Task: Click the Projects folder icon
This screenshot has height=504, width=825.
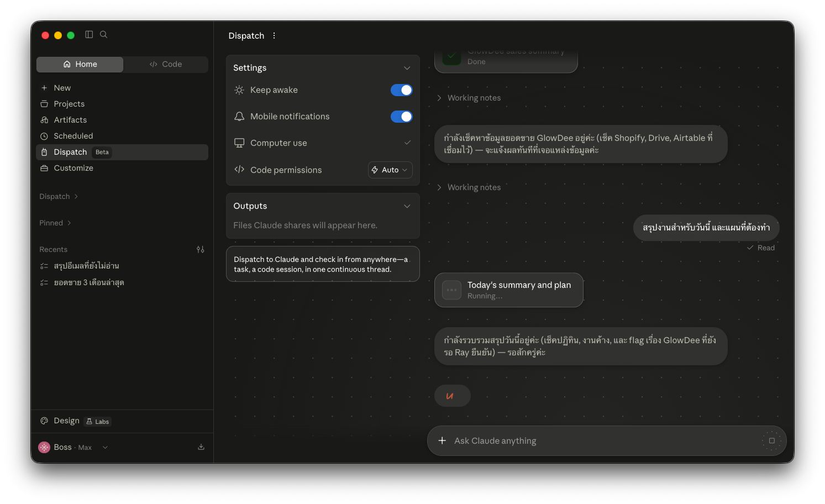Action: click(x=44, y=104)
